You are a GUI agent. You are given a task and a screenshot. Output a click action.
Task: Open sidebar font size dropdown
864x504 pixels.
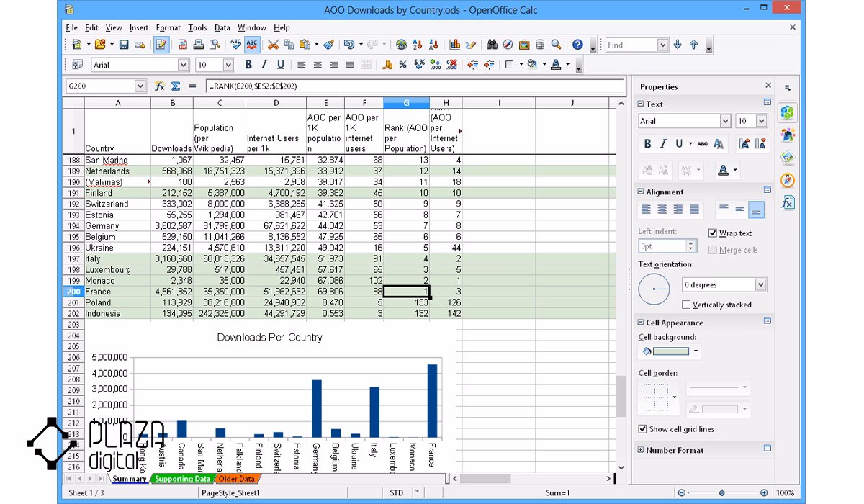(x=762, y=121)
